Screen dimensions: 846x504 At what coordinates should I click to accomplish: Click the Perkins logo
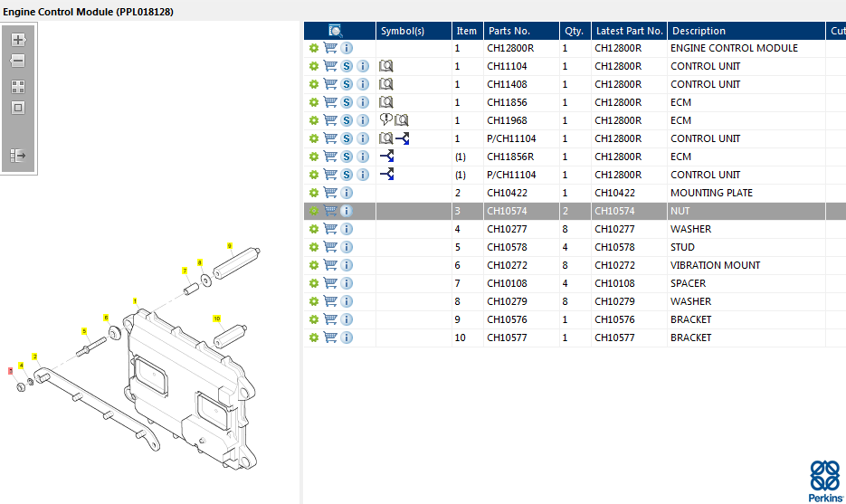(x=825, y=481)
